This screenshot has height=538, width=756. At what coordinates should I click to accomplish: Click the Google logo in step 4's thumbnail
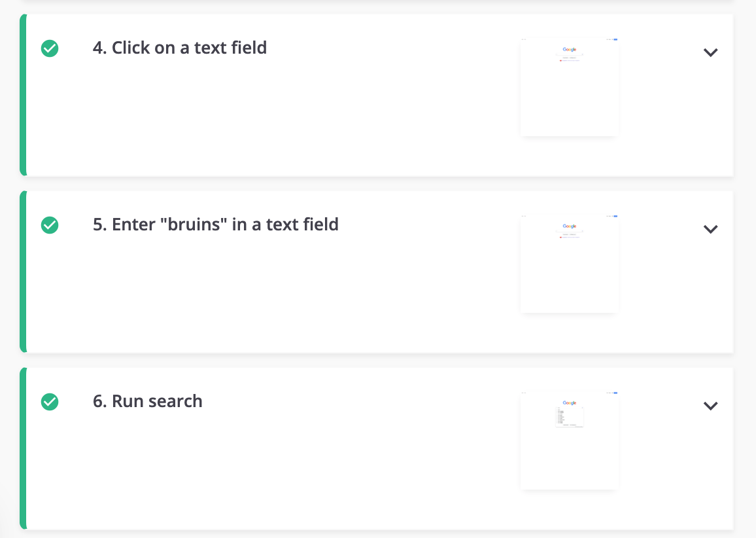click(570, 49)
